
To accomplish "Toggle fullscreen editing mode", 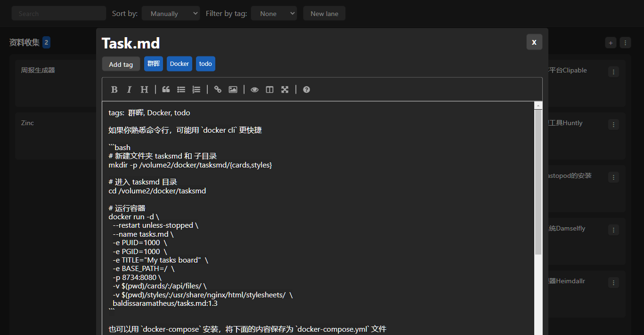I will click(x=285, y=89).
